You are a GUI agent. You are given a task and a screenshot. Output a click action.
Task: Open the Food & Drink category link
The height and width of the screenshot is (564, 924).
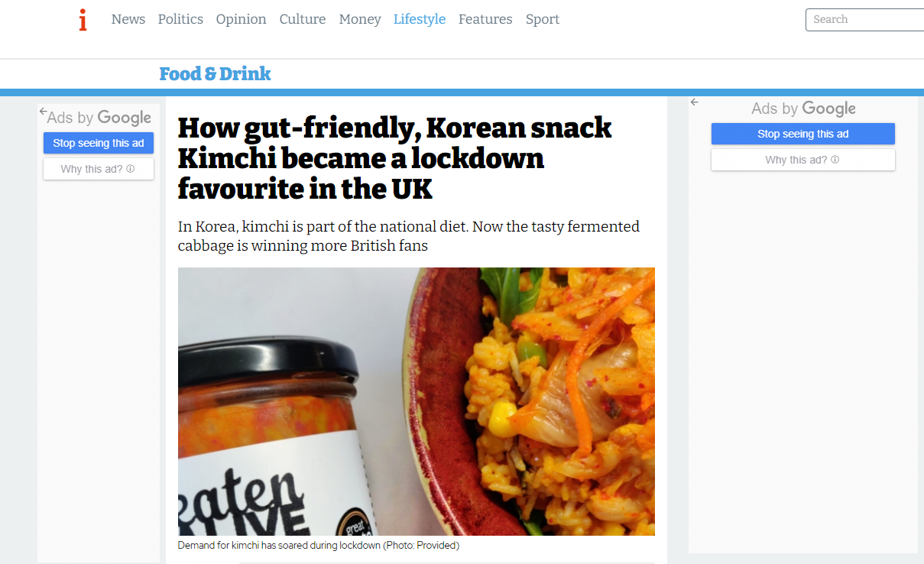215,74
